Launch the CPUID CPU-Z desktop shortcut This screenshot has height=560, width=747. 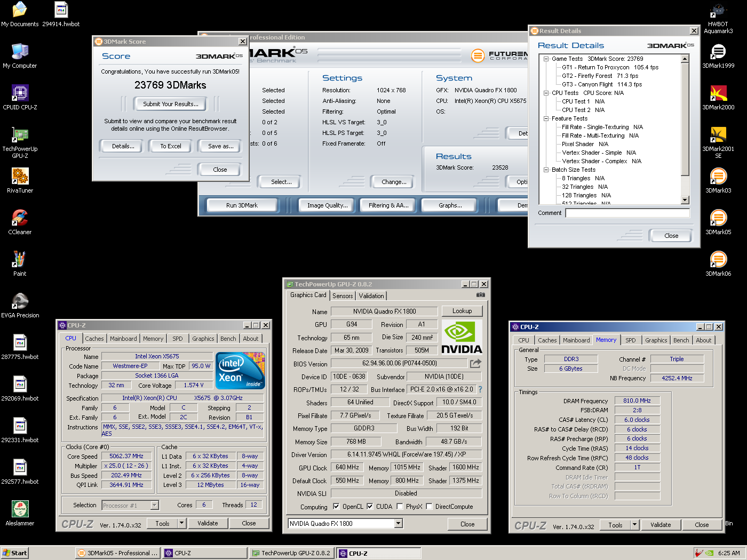tap(20, 98)
